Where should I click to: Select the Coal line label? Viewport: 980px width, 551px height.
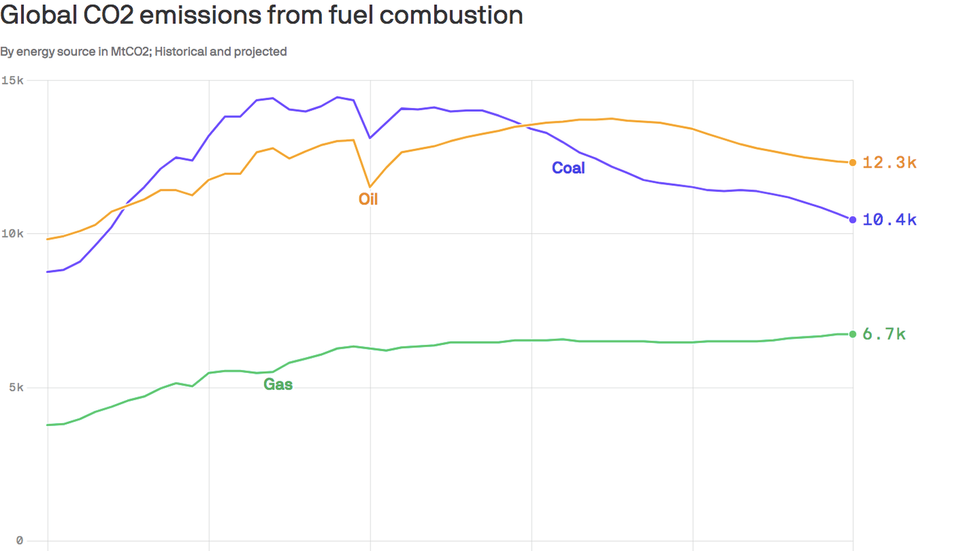point(568,167)
